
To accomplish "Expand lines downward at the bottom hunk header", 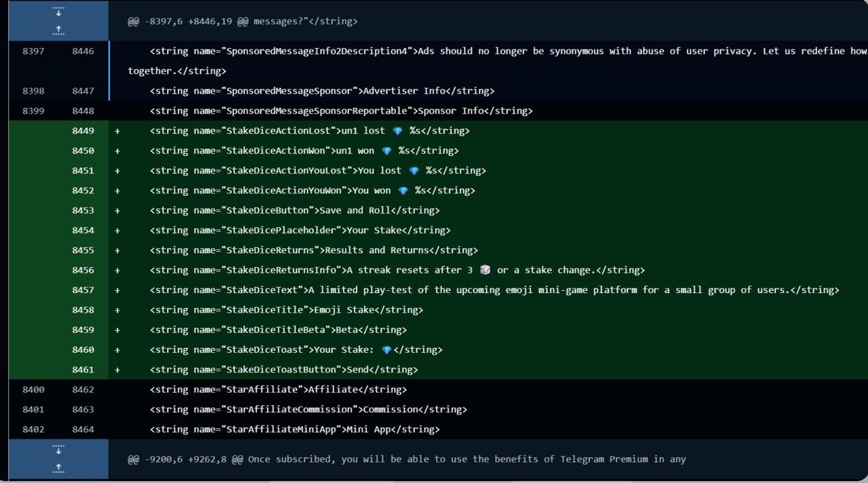I will [58, 450].
